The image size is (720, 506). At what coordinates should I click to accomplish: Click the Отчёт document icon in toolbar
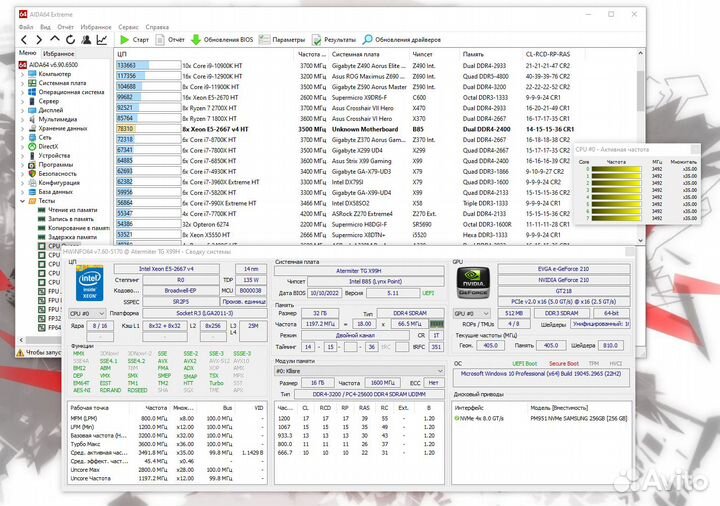(x=160, y=40)
